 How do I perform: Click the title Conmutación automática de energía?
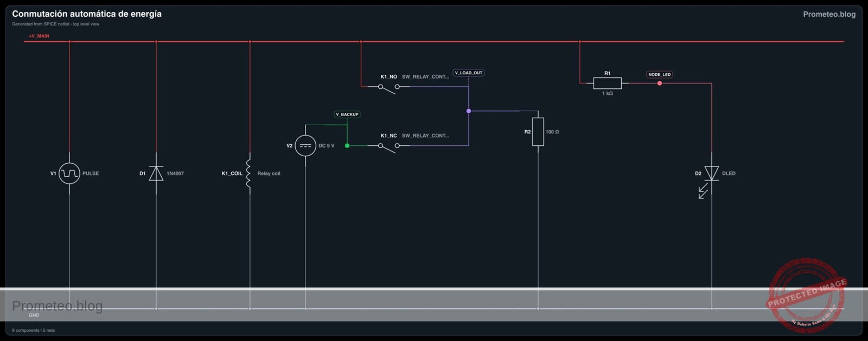point(87,14)
